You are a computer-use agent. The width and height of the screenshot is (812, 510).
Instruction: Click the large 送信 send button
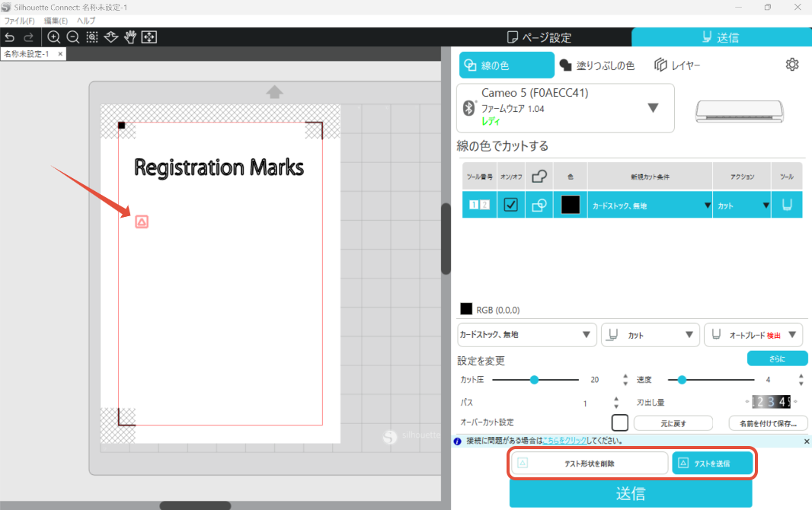click(631, 493)
